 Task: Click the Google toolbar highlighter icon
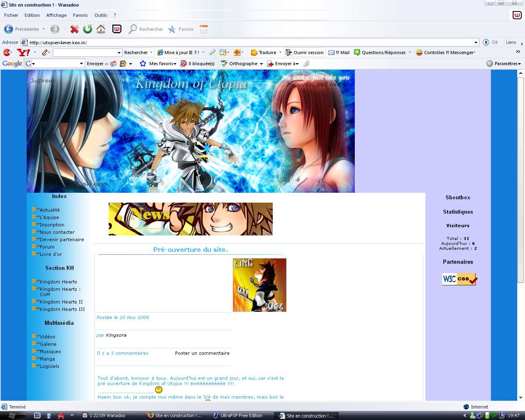tap(306, 64)
